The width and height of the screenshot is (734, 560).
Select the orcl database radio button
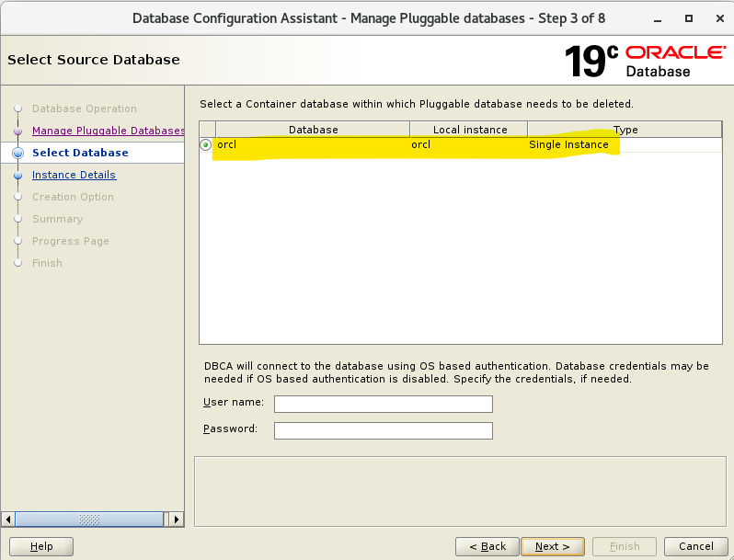click(x=205, y=145)
